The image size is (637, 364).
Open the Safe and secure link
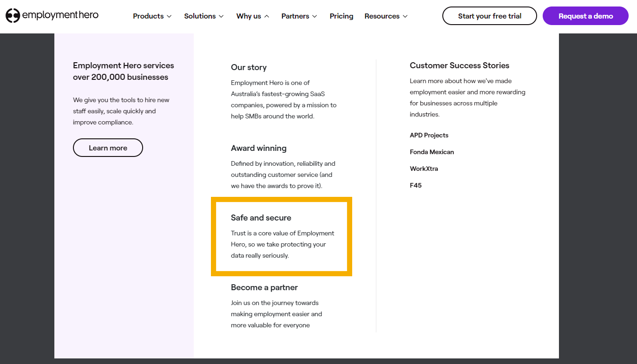click(261, 218)
